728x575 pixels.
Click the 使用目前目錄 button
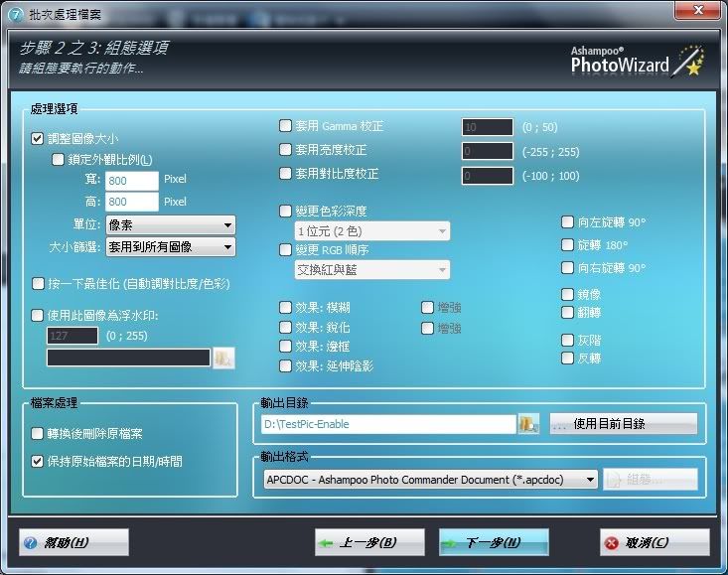tap(624, 424)
